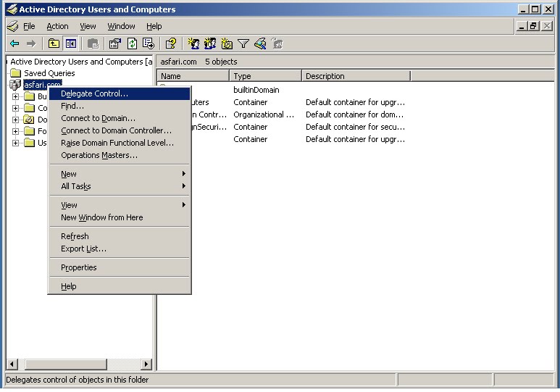Viewport: 560px width, 392px height.
Task: Restore the inner MMC child window
Action: [x=534, y=26]
